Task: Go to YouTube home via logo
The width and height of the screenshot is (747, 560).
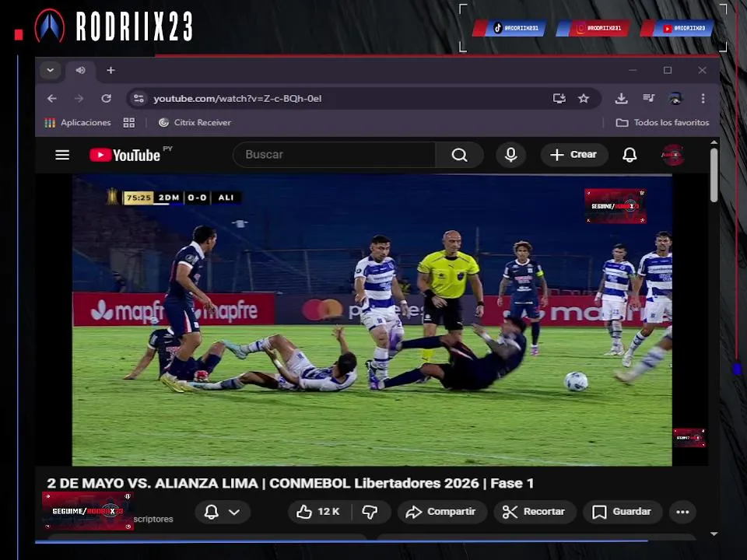Action: [124, 156]
